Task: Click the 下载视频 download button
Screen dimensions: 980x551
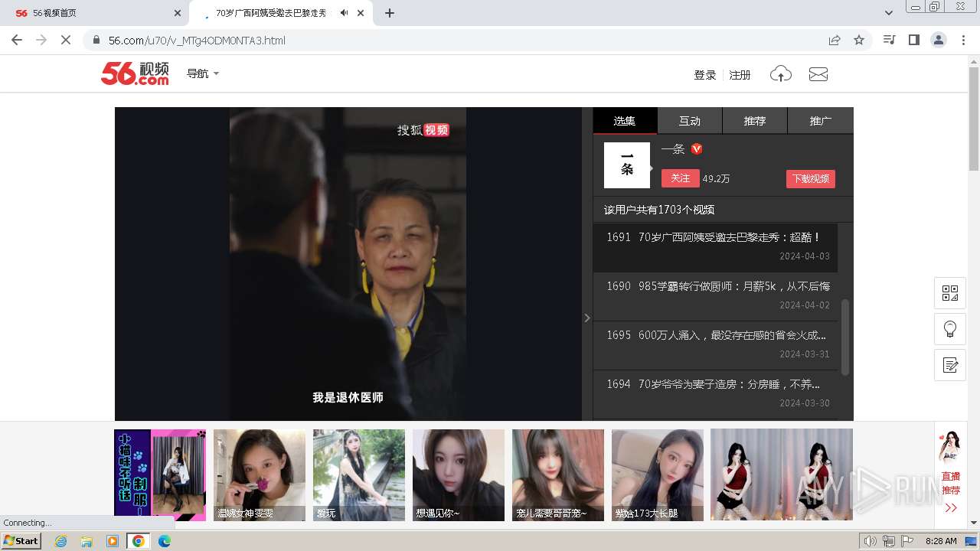Action: click(811, 179)
